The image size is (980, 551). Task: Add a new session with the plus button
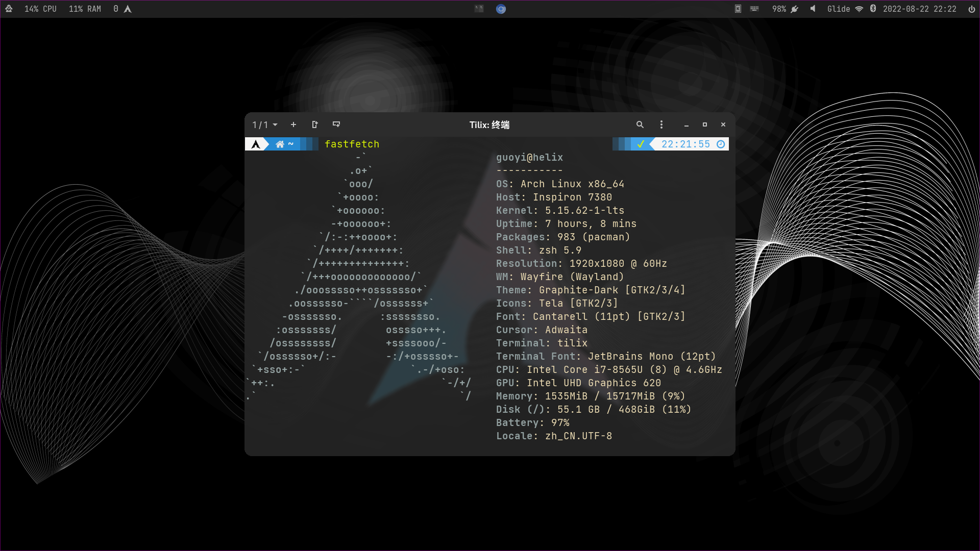click(x=293, y=124)
